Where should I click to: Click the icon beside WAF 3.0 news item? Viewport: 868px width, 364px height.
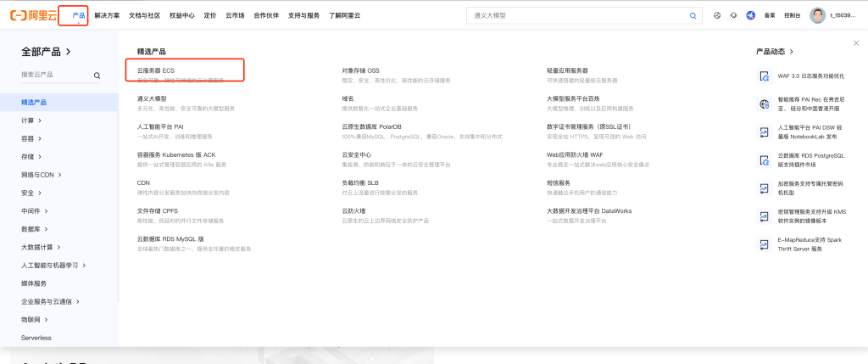pyautogui.click(x=763, y=76)
